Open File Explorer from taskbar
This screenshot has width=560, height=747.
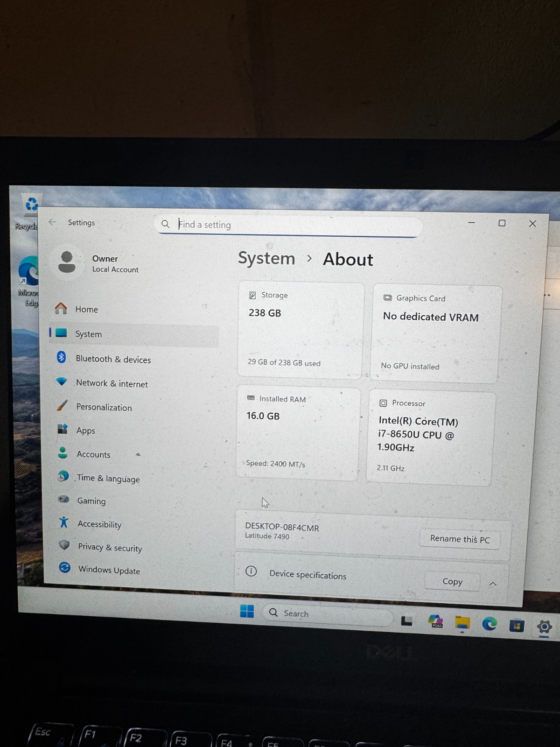click(x=462, y=623)
